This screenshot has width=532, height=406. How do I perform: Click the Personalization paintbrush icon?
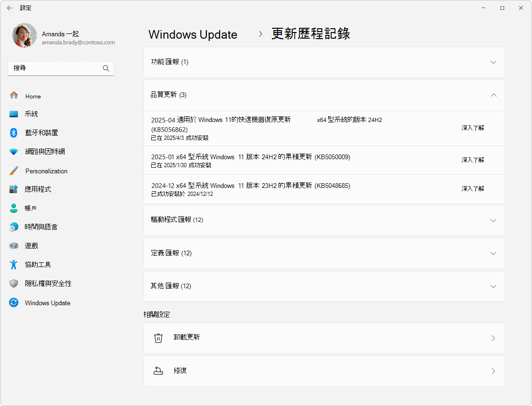[14, 171]
